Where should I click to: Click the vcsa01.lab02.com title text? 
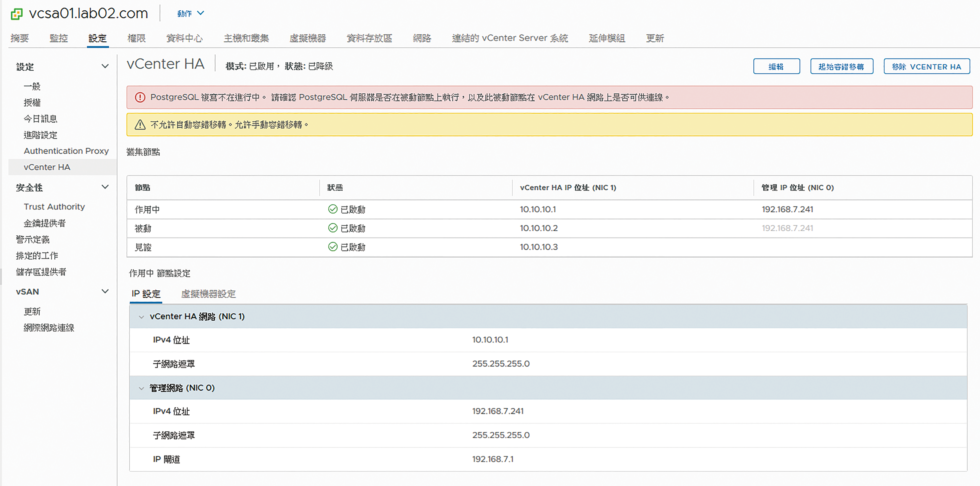[88, 14]
